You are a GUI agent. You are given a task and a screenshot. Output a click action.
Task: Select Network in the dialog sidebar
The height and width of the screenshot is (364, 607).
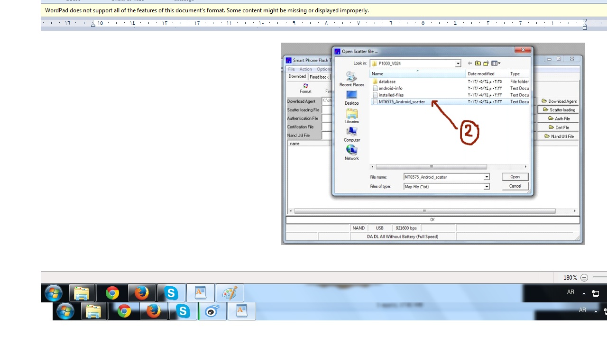click(352, 153)
